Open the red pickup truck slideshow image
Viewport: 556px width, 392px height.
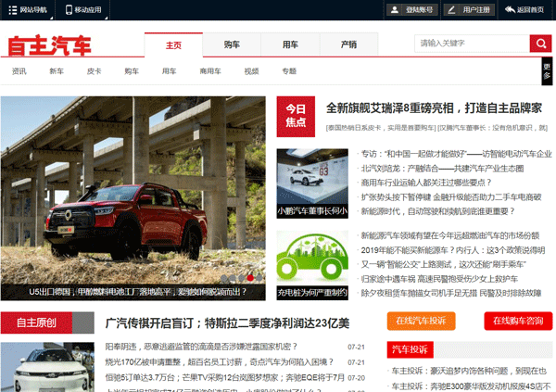click(x=133, y=190)
